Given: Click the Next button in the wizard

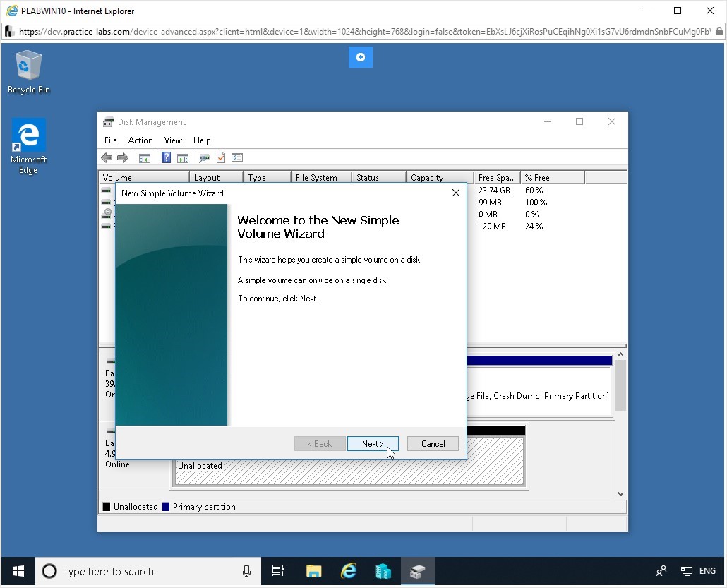Looking at the screenshot, I should coord(373,444).
